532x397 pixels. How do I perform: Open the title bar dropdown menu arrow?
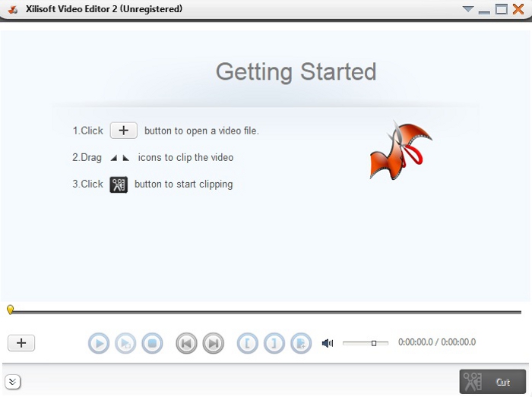click(468, 9)
